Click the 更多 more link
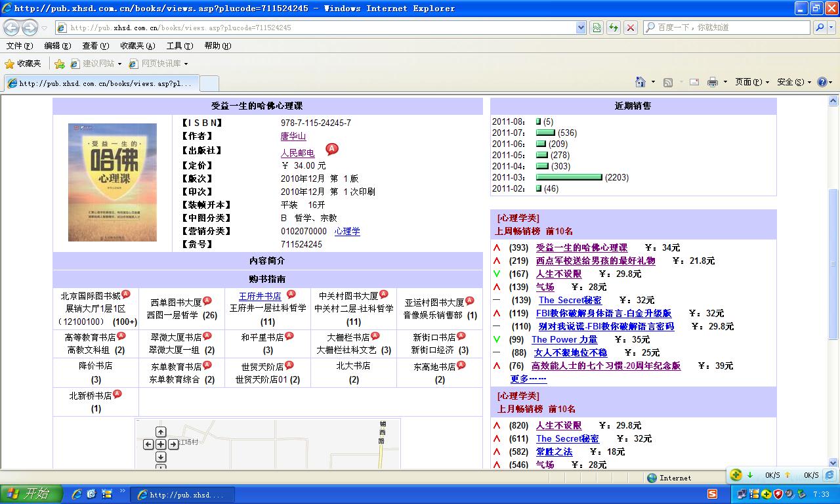Image resolution: width=840 pixels, height=504 pixels. pyautogui.click(x=528, y=379)
